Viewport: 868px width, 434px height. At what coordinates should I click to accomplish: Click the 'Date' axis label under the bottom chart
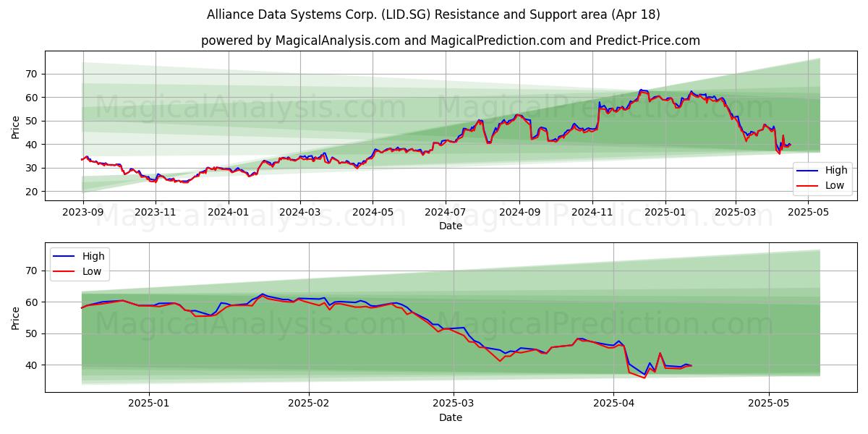pyautogui.click(x=451, y=418)
